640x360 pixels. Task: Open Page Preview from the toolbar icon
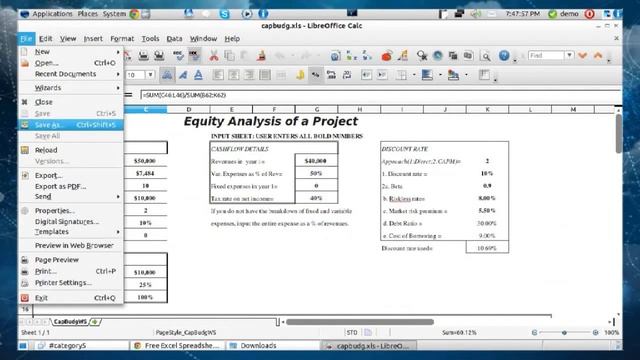click(x=159, y=56)
